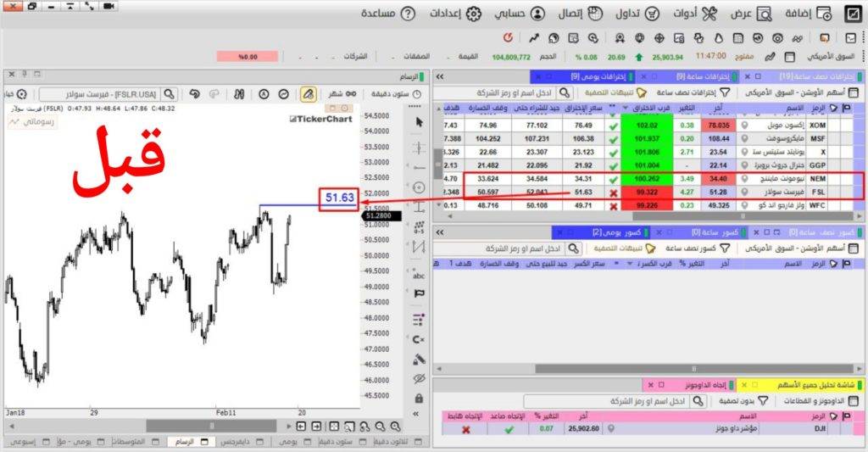Open the إعدادات (Settings) menu

[455, 14]
